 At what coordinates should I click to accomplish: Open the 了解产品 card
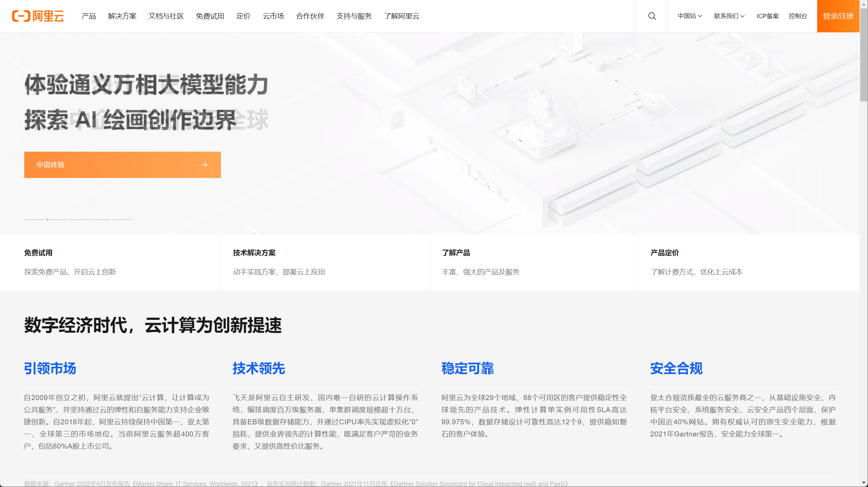(x=534, y=263)
